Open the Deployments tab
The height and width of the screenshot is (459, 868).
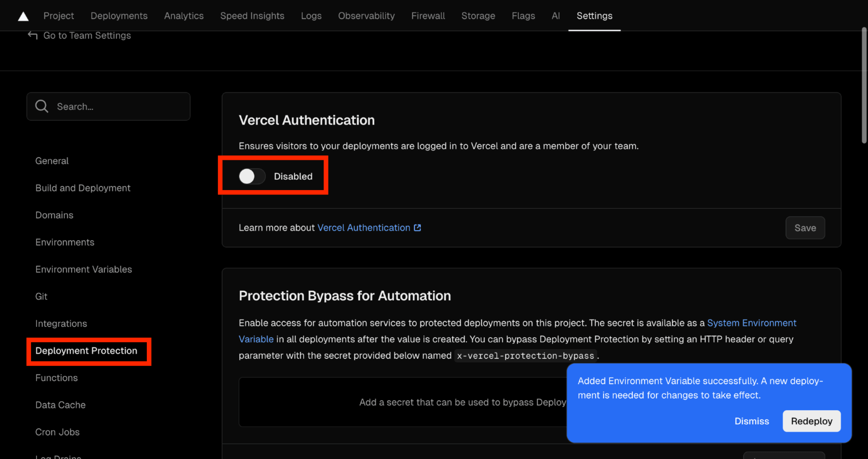coord(119,16)
